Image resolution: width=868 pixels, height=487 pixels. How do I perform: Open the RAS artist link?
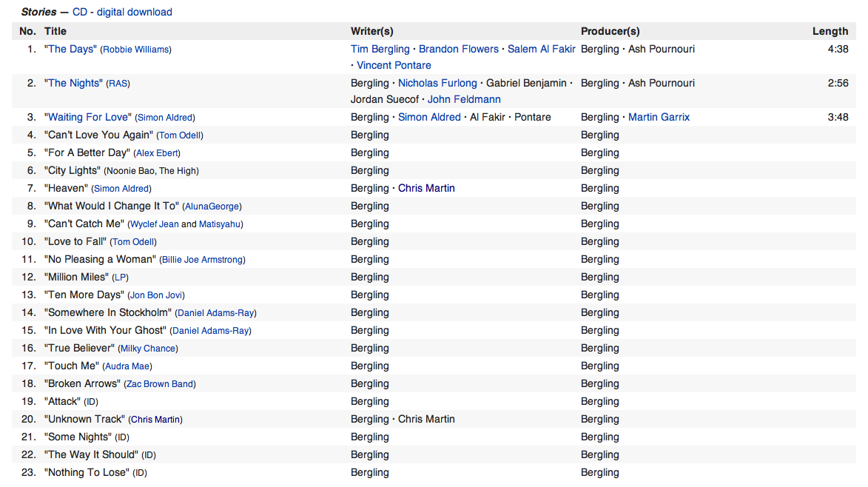[x=118, y=84]
